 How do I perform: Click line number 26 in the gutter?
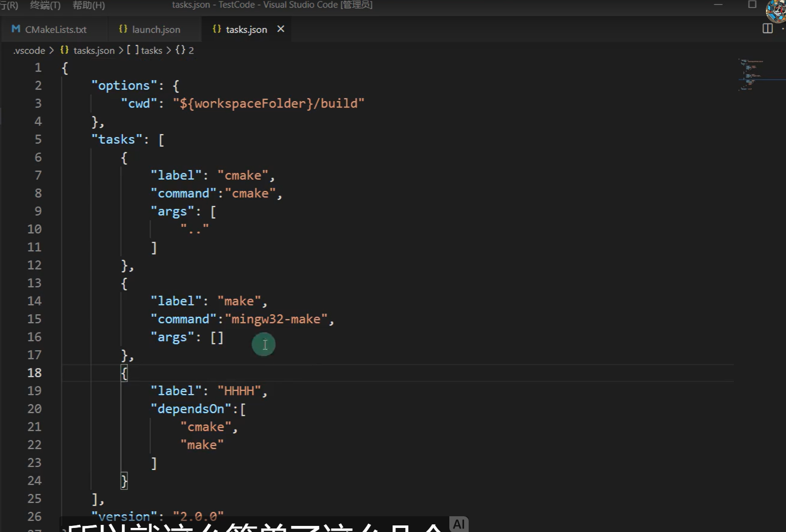tap(35, 516)
